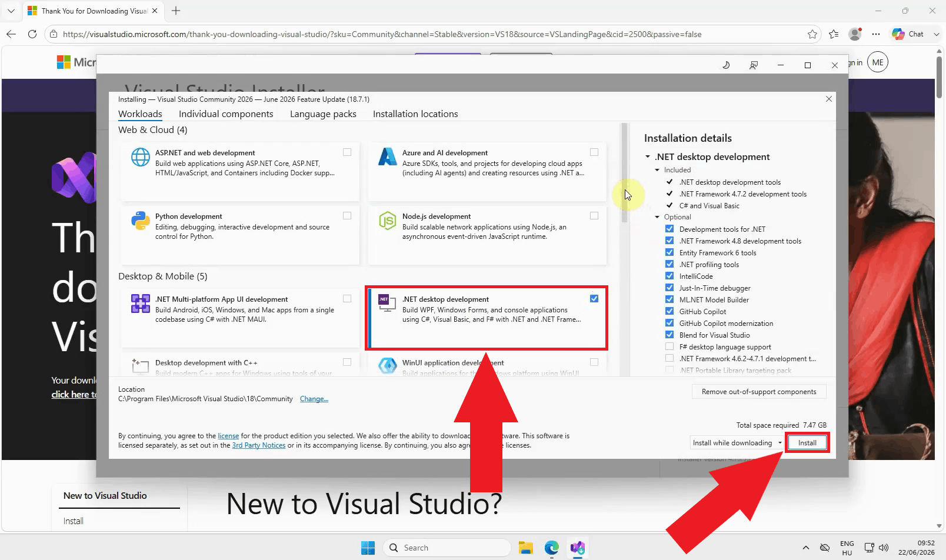Image resolution: width=946 pixels, height=560 pixels.
Task: Open the browser profile icon
Action: pos(855,34)
